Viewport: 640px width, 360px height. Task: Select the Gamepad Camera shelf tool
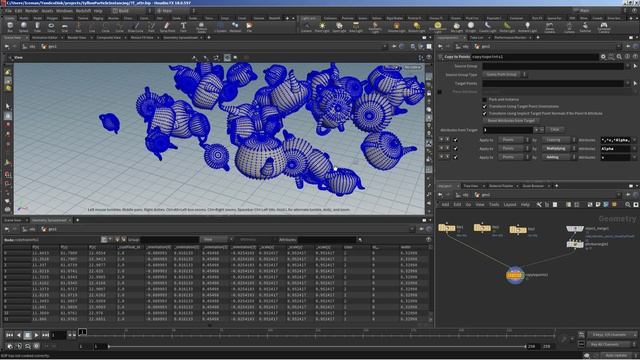tap(604, 27)
